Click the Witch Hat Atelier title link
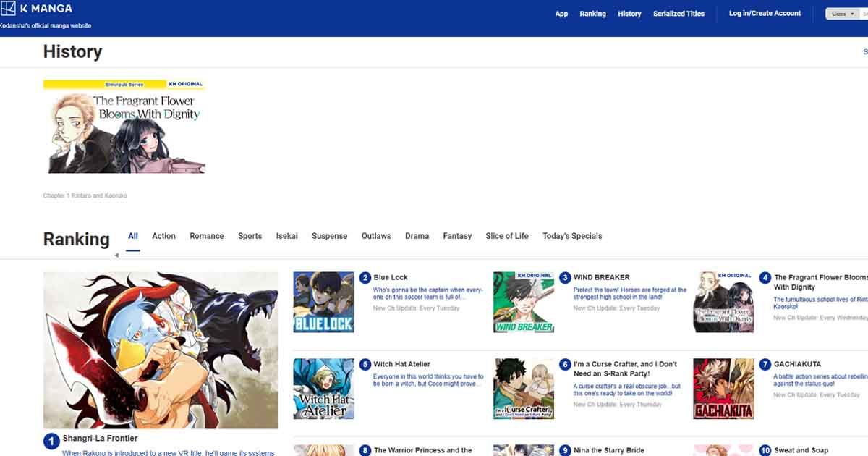 pyautogui.click(x=401, y=364)
